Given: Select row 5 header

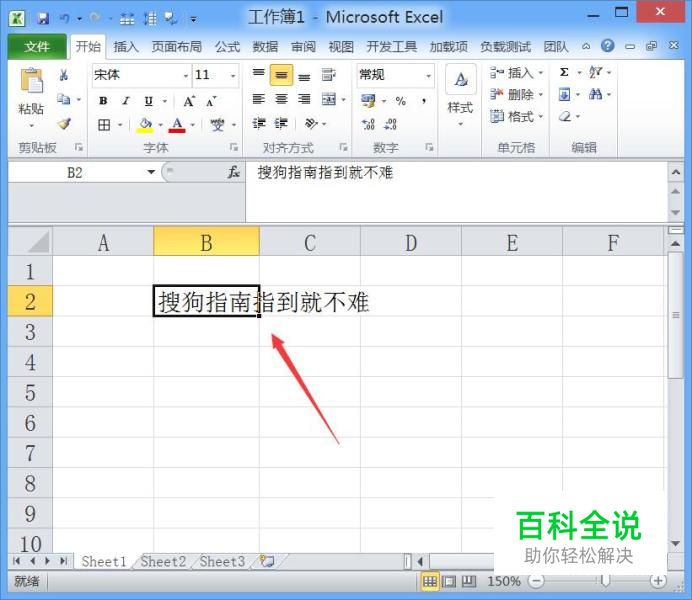Looking at the screenshot, I should (30, 392).
